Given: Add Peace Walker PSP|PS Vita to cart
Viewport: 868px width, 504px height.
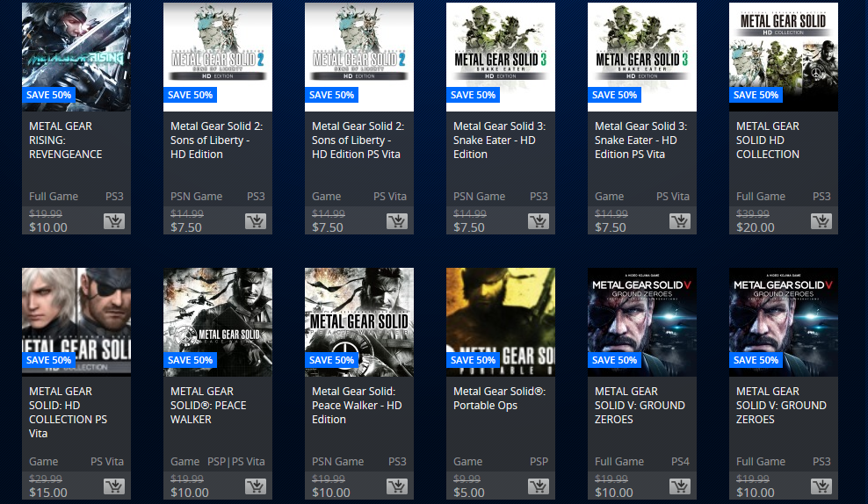Looking at the screenshot, I should pyautogui.click(x=256, y=486).
